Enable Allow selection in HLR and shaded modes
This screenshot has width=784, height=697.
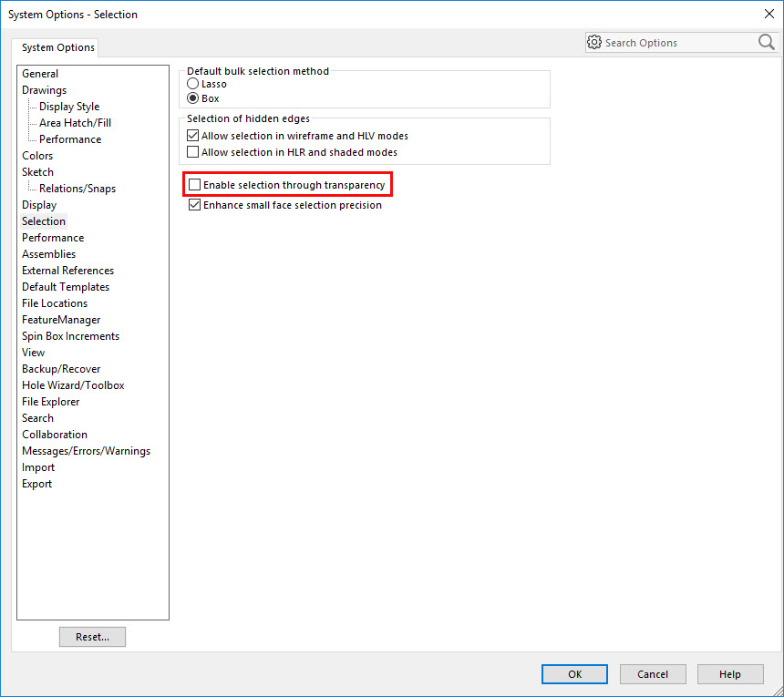coord(195,151)
